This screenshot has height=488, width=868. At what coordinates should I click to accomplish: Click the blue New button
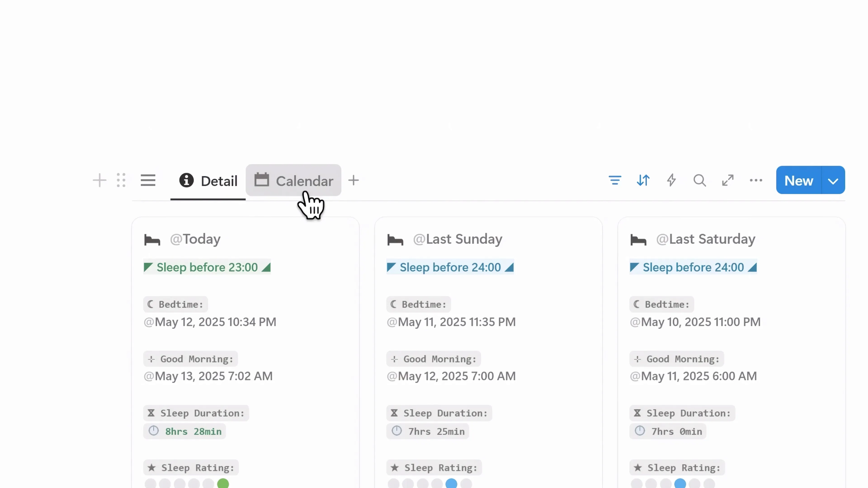[799, 180]
